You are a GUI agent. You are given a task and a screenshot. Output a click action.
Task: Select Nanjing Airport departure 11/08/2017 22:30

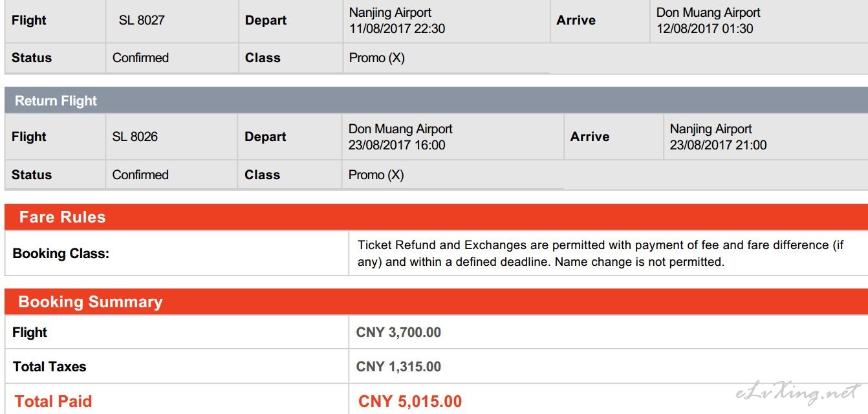(397, 20)
